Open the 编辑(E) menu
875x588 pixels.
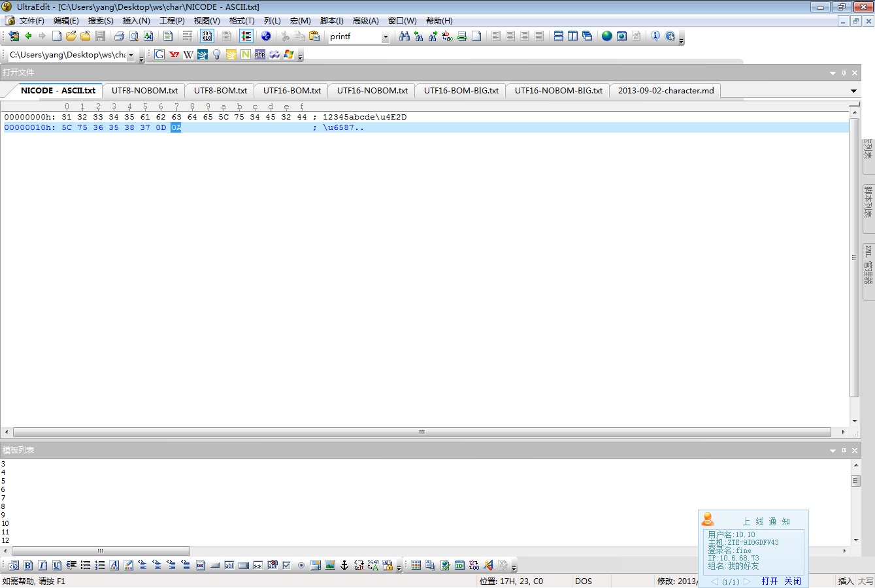click(66, 21)
